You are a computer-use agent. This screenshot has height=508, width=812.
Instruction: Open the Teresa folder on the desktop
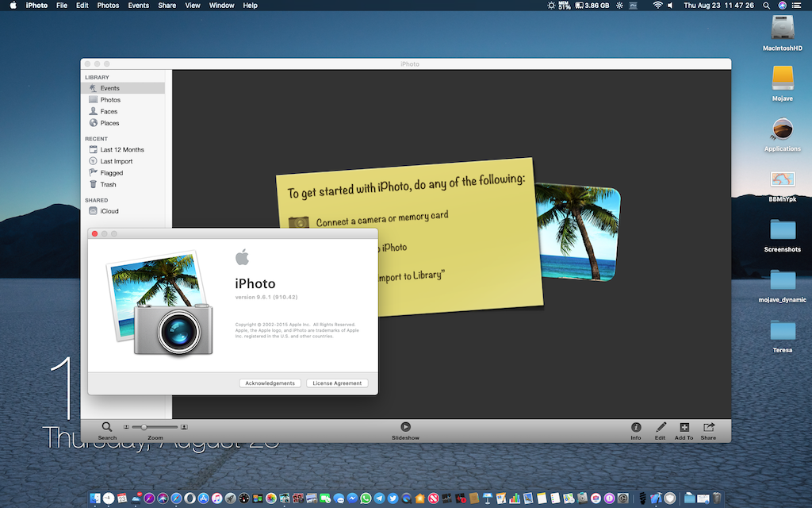pos(783,336)
